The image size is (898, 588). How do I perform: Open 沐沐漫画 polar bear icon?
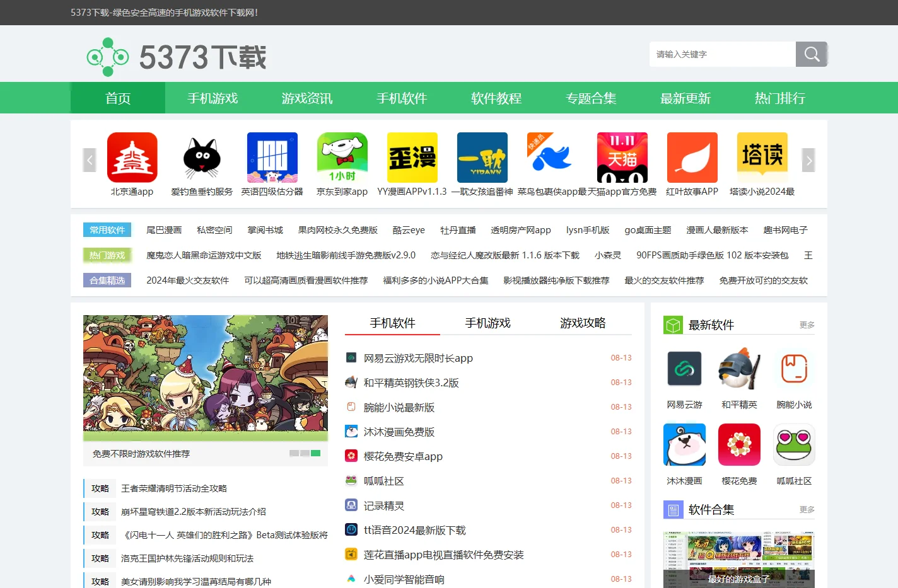(x=684, y=445)
